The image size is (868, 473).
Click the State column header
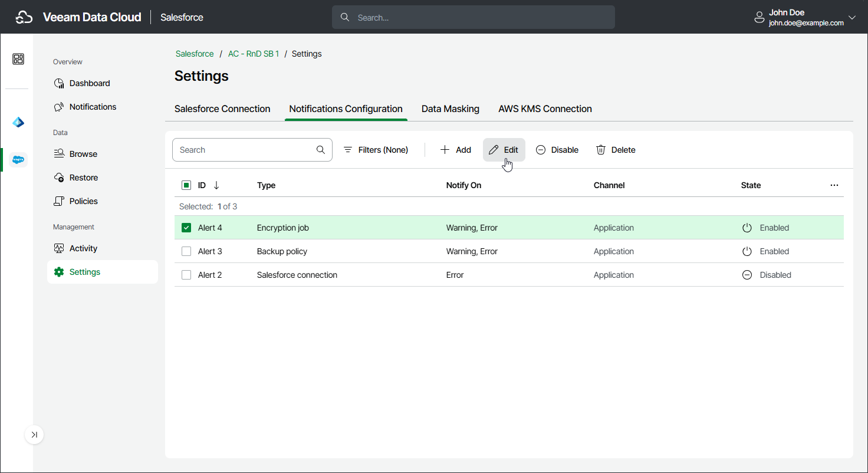click(x=751, y=185)
